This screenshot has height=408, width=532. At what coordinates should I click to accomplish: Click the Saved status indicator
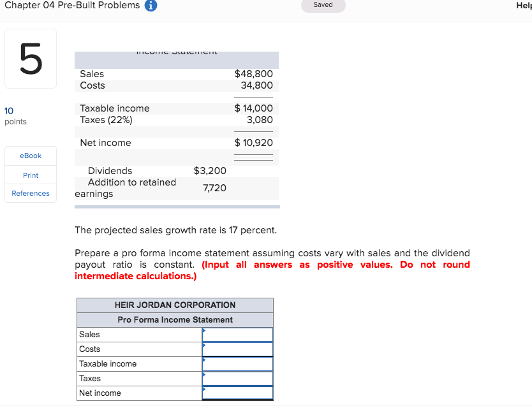(323, 4)
